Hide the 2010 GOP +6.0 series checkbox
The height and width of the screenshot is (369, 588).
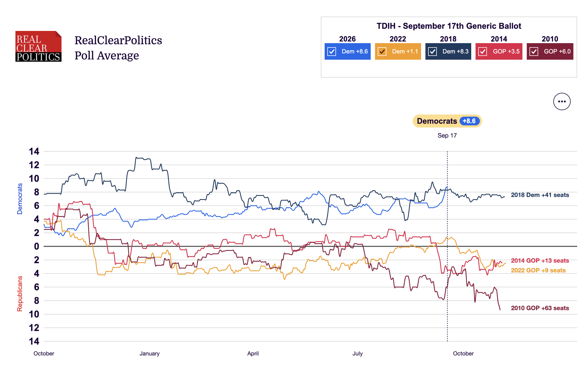pos(534,52)
